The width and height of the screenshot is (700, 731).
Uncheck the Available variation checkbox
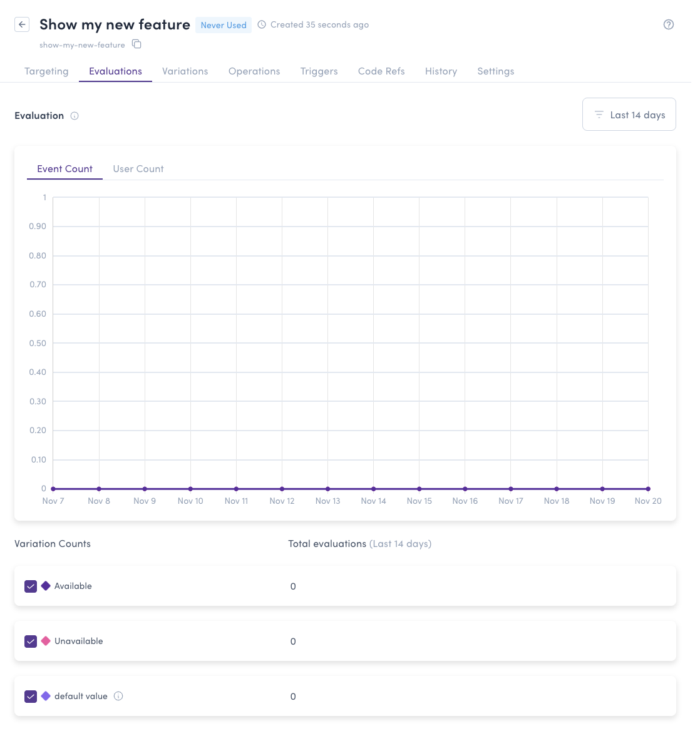(31, 586)
